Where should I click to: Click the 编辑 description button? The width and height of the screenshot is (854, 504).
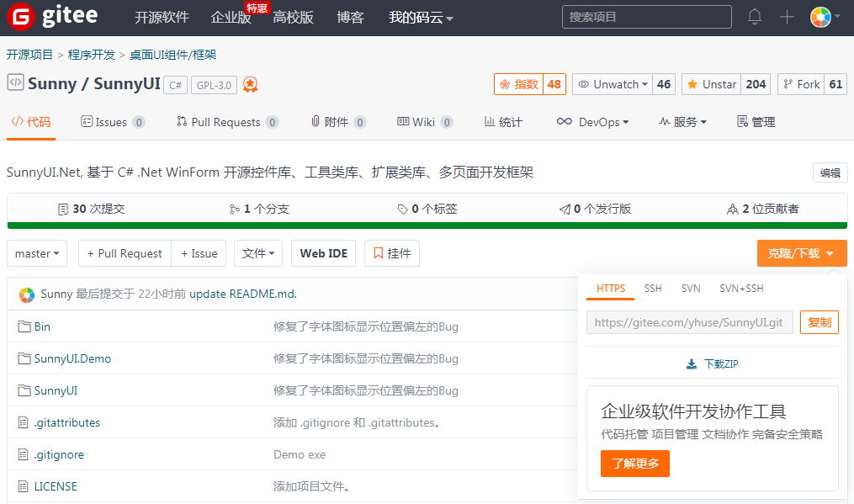pyautogui.click(x=830, y=172)
